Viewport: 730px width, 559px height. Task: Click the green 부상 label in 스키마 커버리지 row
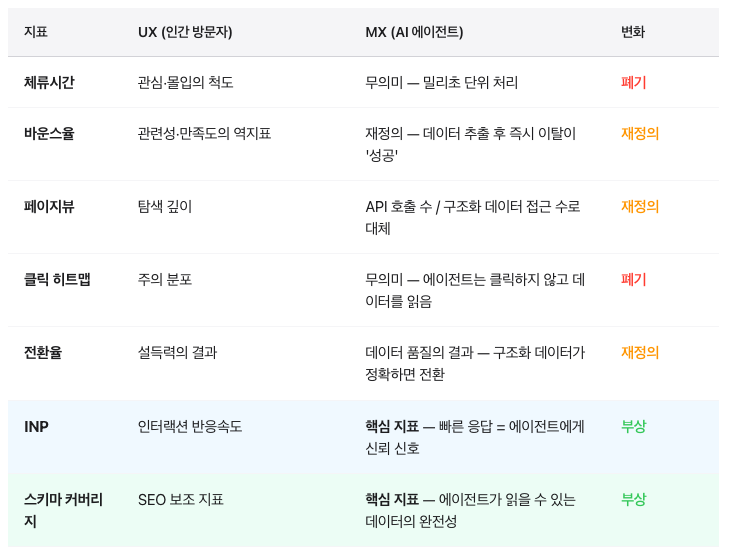coord(634,499)
